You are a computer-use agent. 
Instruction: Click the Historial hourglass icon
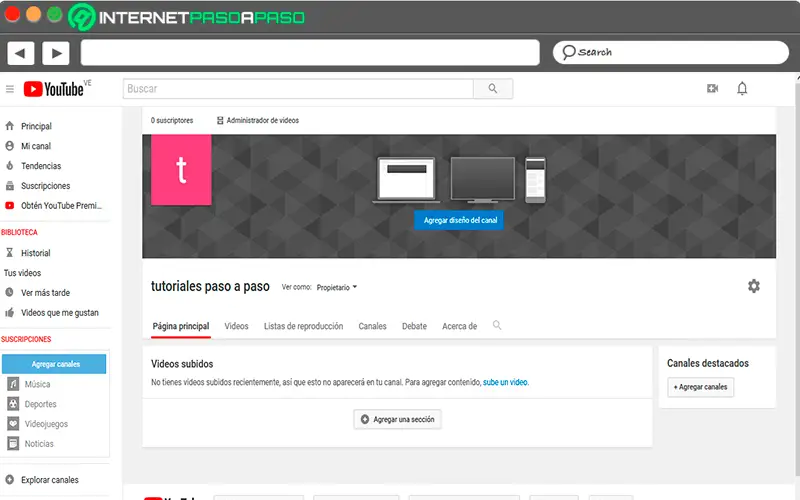point(9,253)
